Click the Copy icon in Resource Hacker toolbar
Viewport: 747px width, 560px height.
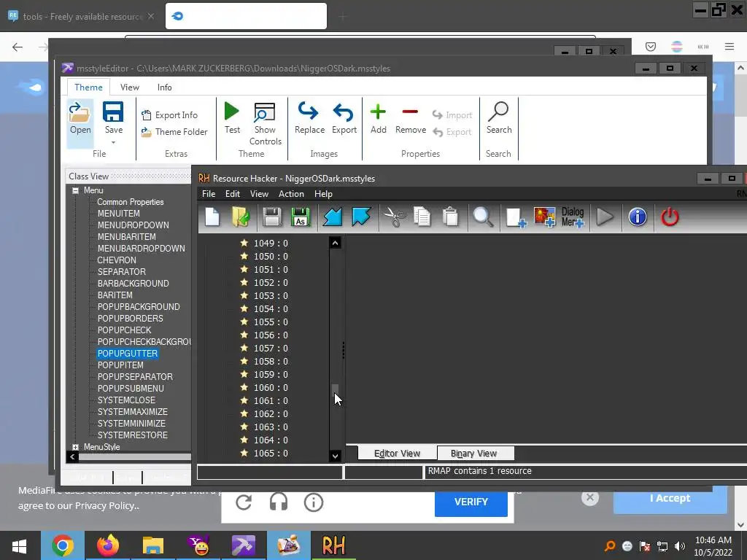pyautogui.click(x=422, y=217)
